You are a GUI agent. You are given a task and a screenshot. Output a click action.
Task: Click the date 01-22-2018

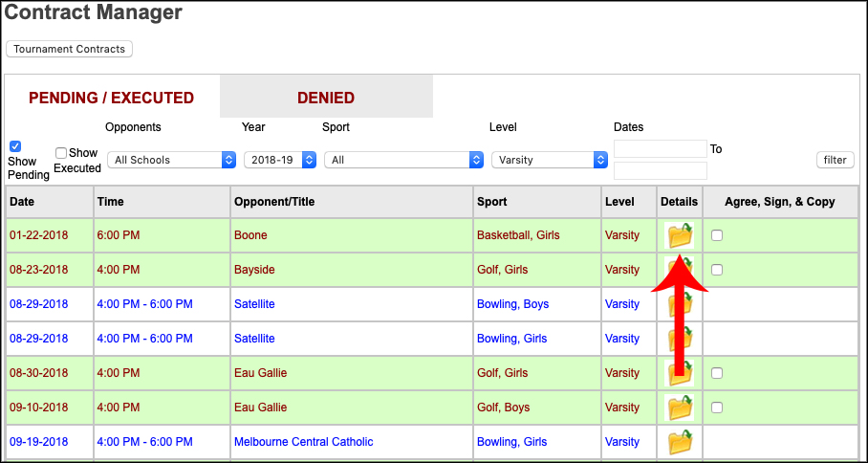click(x=39, y=235)
